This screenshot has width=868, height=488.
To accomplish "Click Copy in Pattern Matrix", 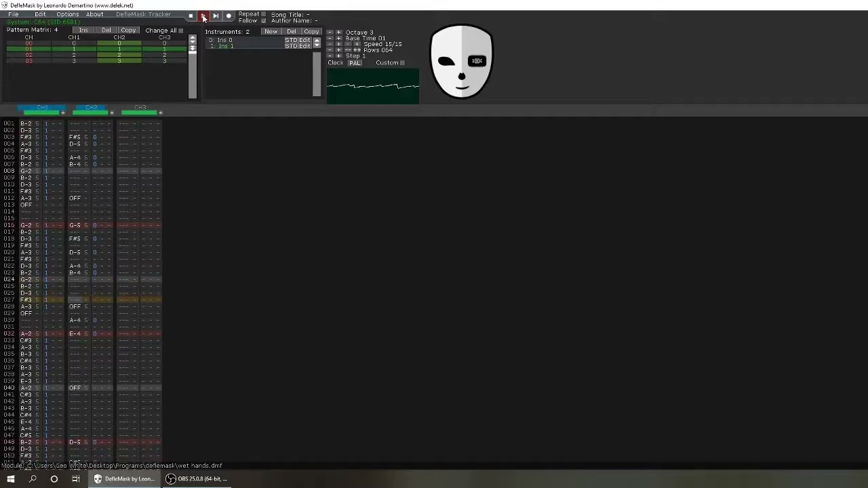I will (128, 30).
